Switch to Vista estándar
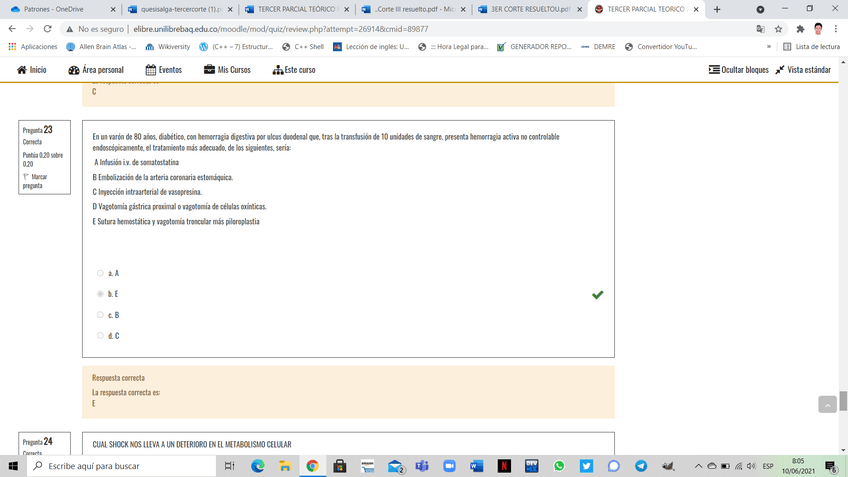This screenshot has height=477, width=848. [803, 70]
